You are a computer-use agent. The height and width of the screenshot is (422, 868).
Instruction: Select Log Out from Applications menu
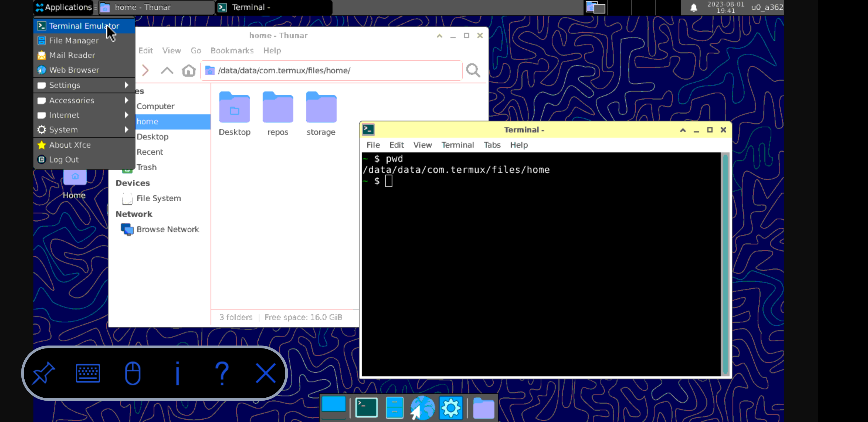tap(64, 160)
